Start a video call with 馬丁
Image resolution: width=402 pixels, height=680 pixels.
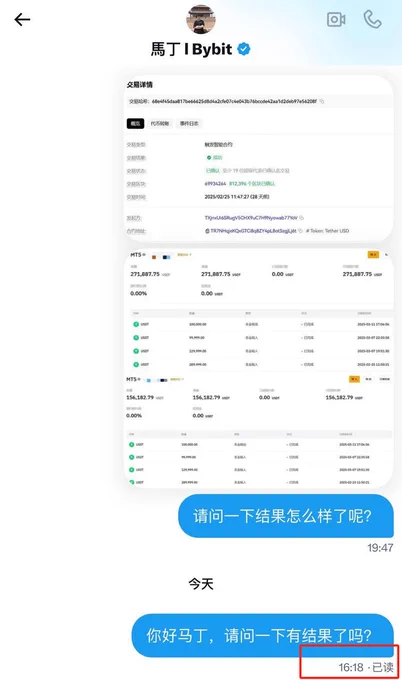point(336,20)
